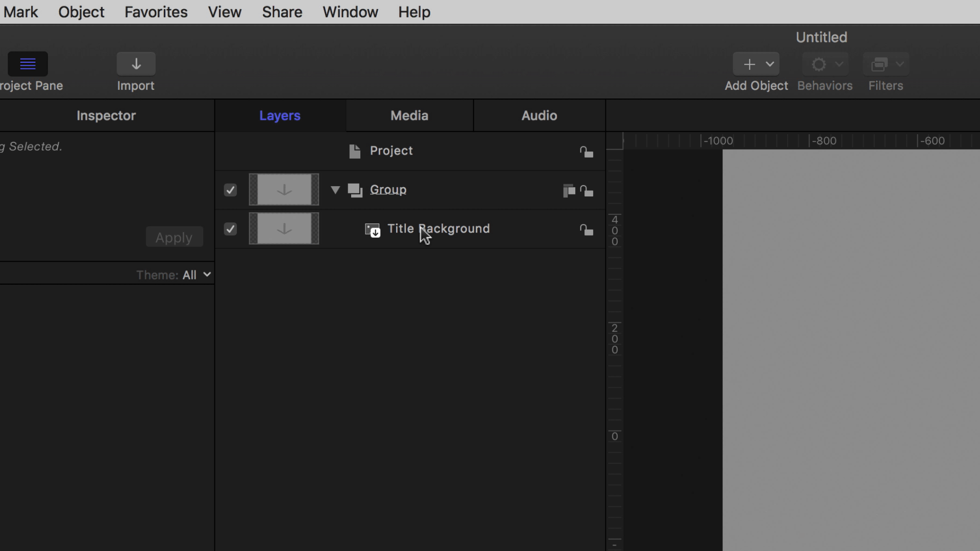
Task: Click the Untitled document title
Action: coord(821,37)
